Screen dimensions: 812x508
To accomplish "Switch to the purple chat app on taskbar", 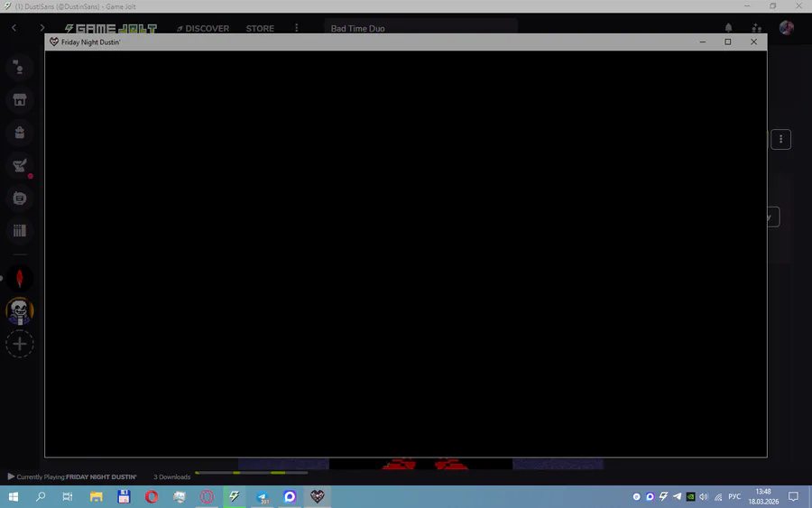I will [x=290, y=497].
